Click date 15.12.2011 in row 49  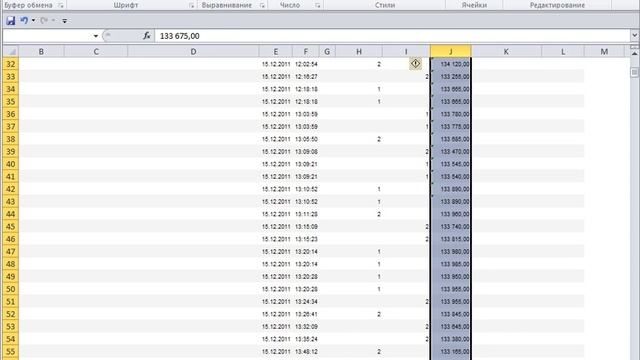tap(276, 277)
